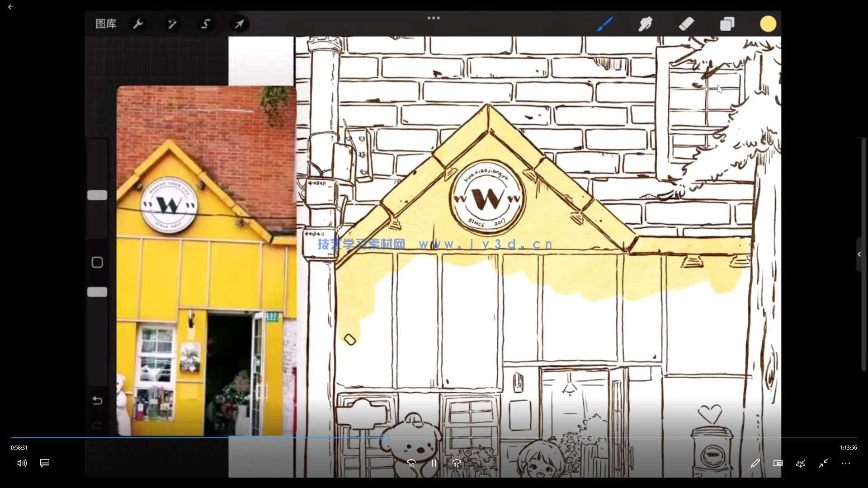Skip forward 30 seconds

coord(457,463)
